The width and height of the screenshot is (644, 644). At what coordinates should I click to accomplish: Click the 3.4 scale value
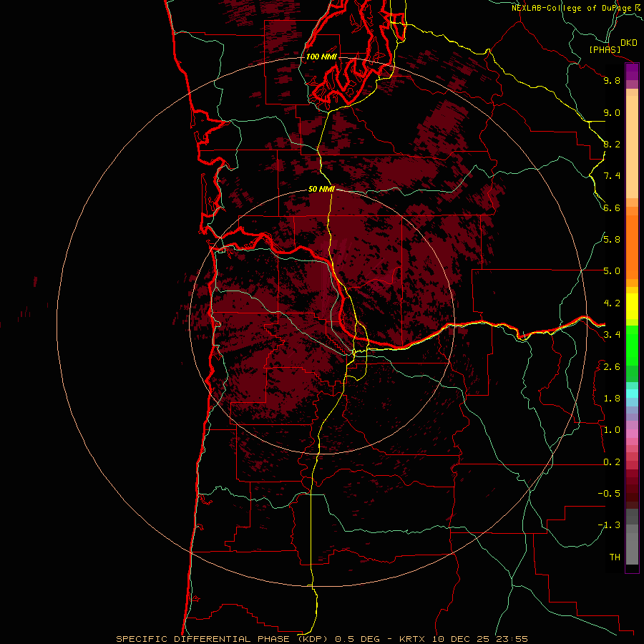tap(612, 335)
